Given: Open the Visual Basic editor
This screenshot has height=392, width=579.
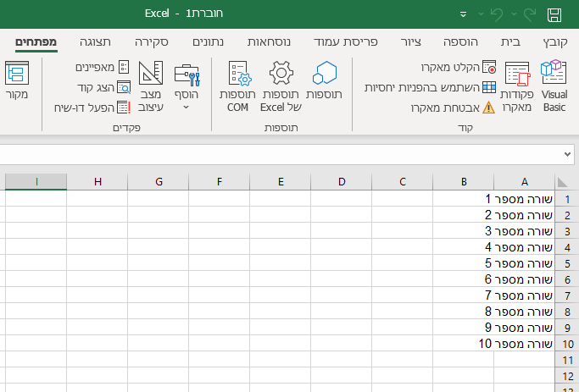Looking at the screenshot, I should coord(554,85).
